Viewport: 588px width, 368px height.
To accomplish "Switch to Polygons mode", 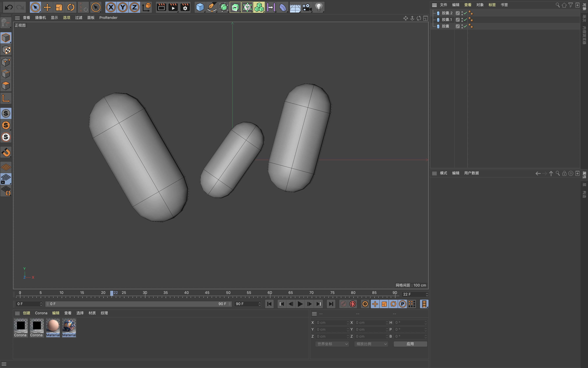I will [6, 86].
